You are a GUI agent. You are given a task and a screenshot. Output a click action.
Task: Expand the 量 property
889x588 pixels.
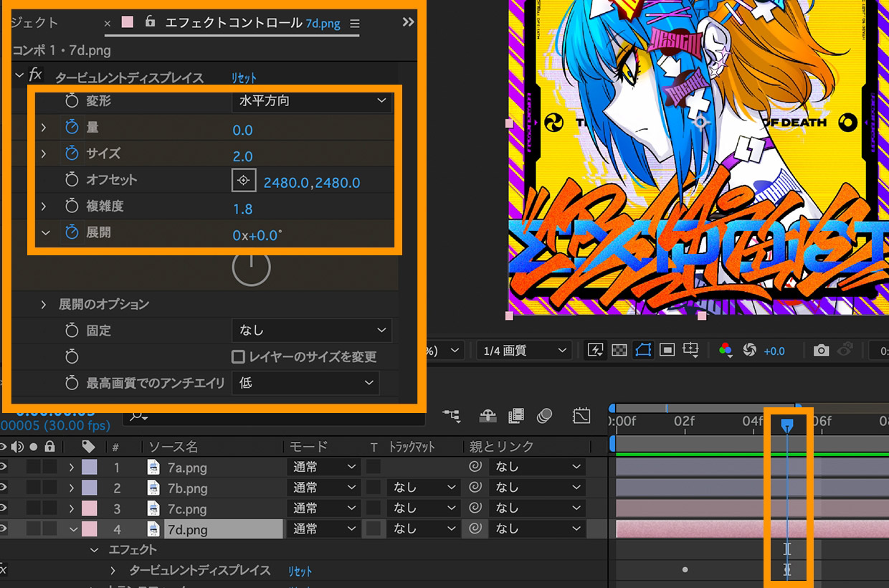[44, 128]
